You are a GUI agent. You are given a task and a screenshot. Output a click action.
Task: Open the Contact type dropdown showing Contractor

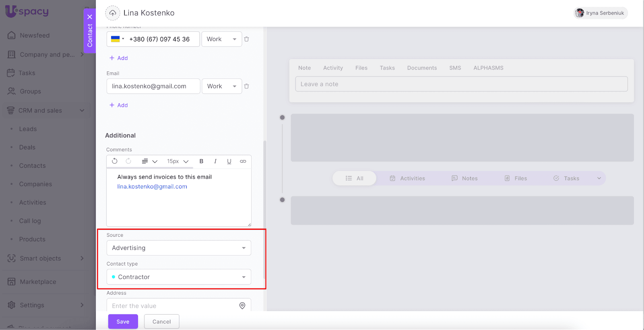coord(179,277)
